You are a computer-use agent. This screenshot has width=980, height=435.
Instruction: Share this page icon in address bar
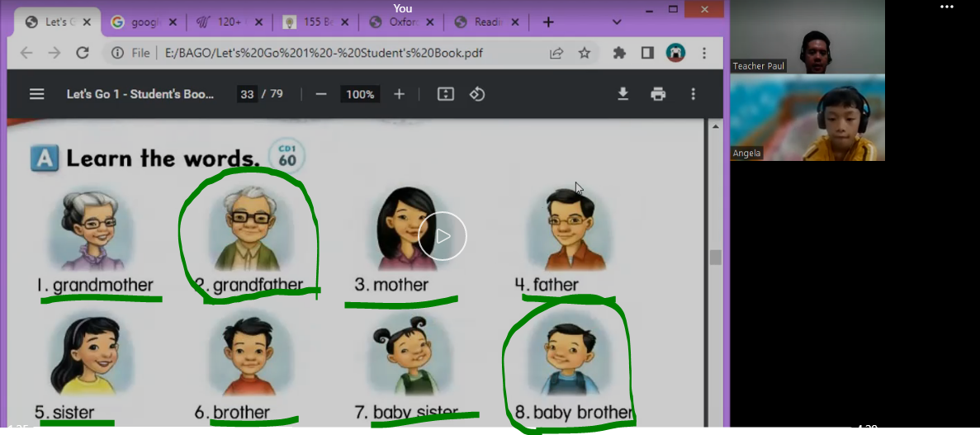click(x=556, y=53)
